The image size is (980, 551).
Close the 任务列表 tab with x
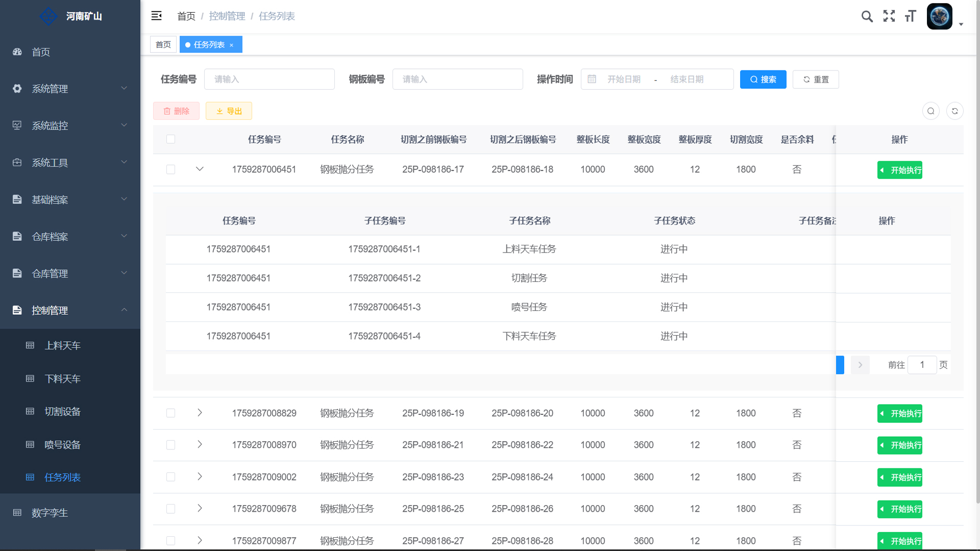(231, 45)
